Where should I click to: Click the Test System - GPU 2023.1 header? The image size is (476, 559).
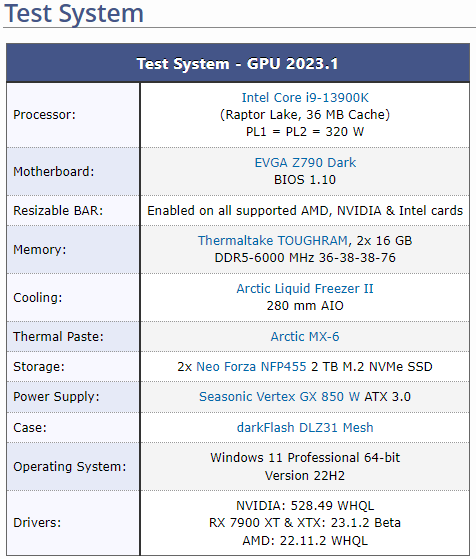pos(237,63)
